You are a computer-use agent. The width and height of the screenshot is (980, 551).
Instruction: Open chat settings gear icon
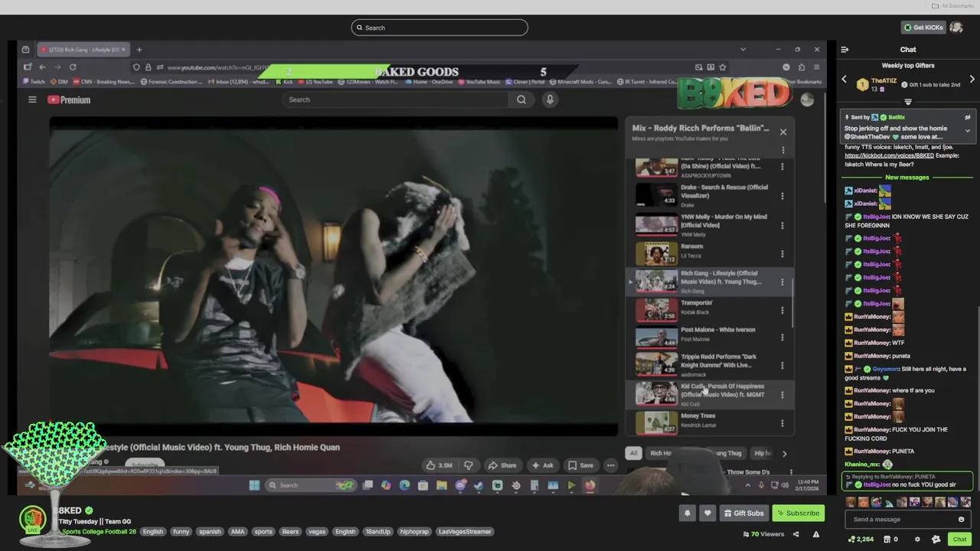[917, 539]
